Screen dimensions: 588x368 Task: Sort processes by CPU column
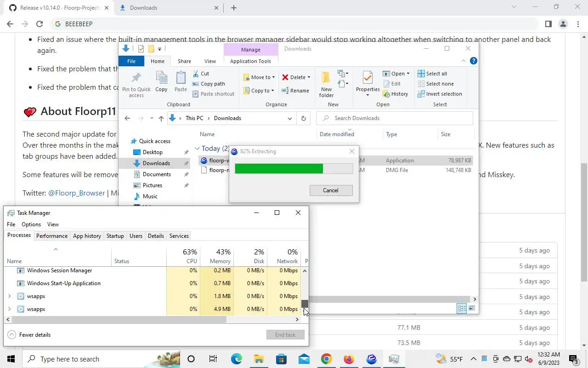coord(183,256)
